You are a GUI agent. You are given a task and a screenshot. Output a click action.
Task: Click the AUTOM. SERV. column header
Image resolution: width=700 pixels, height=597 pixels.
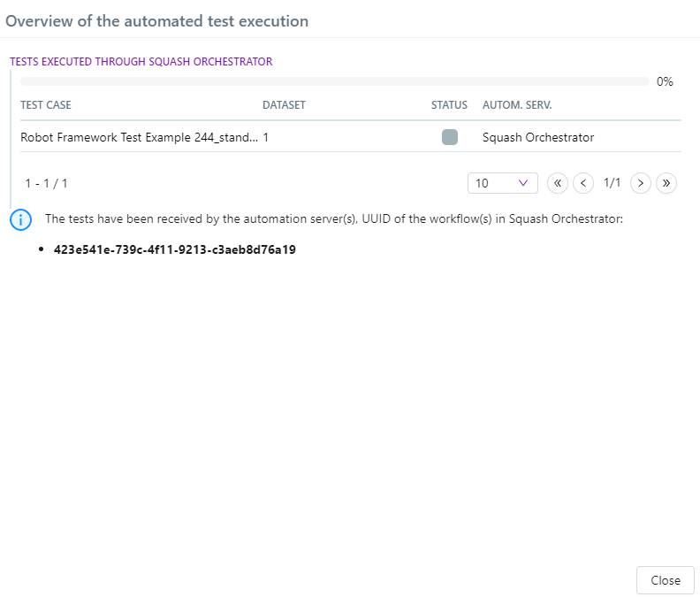click(x=517, y=105)
